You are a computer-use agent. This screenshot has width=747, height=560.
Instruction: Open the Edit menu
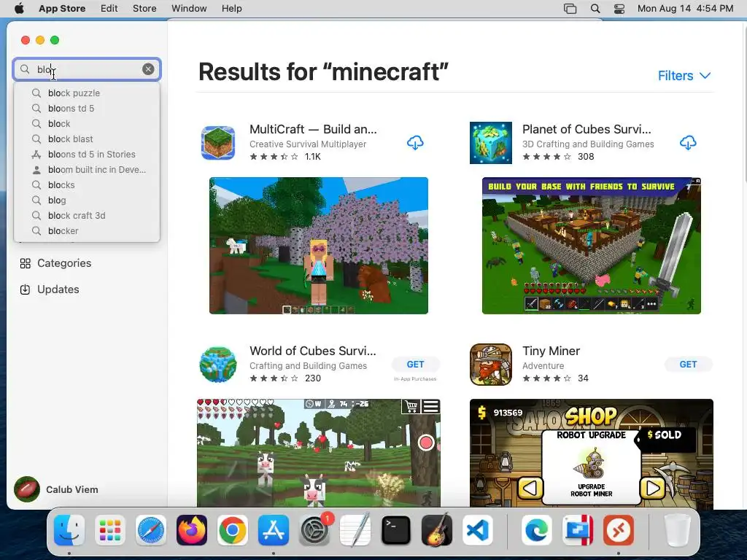click(109, 8)
